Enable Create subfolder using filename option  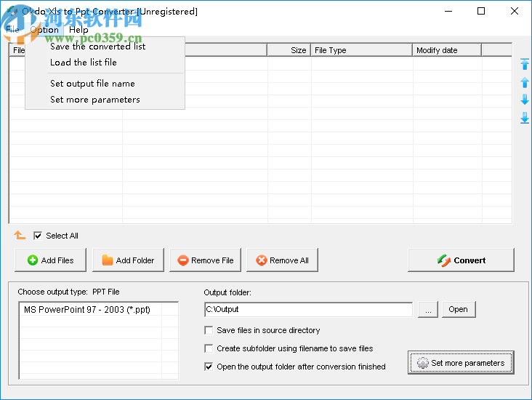tap(209, 348)
